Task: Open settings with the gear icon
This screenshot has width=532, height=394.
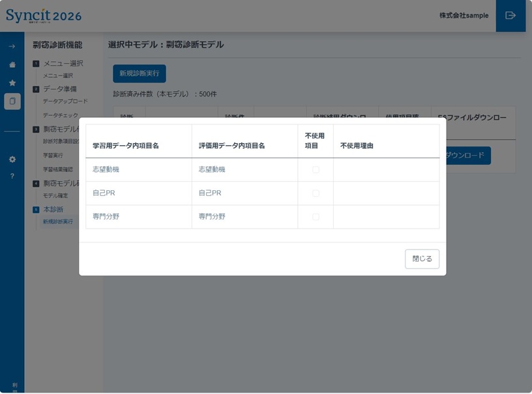Action: 12,159
